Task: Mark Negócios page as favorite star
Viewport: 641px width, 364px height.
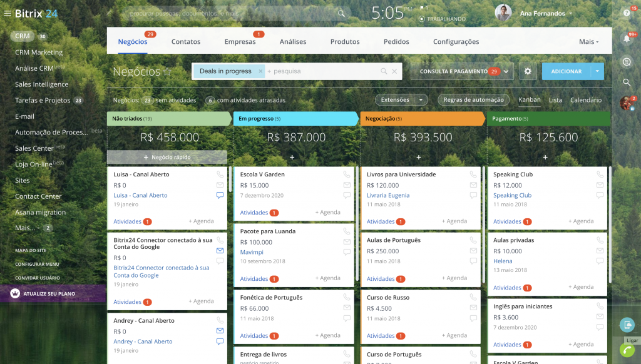Action: coord(167,72)
